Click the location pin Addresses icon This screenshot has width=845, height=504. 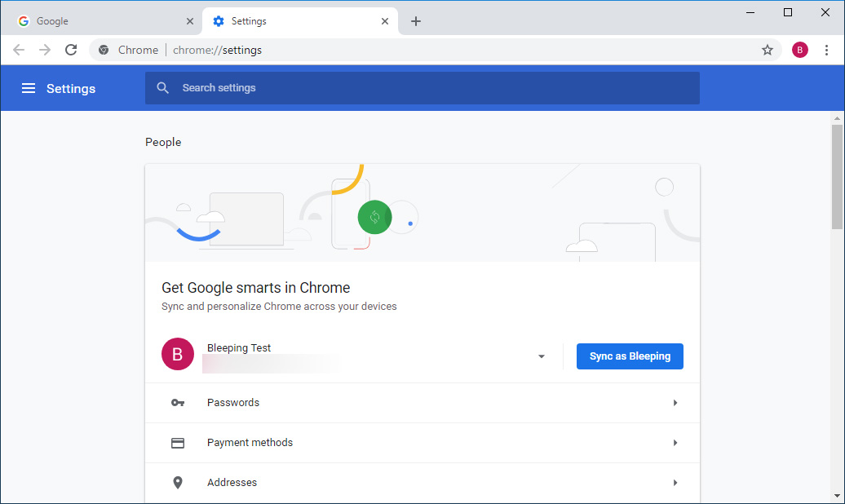[x=178, y=483]
